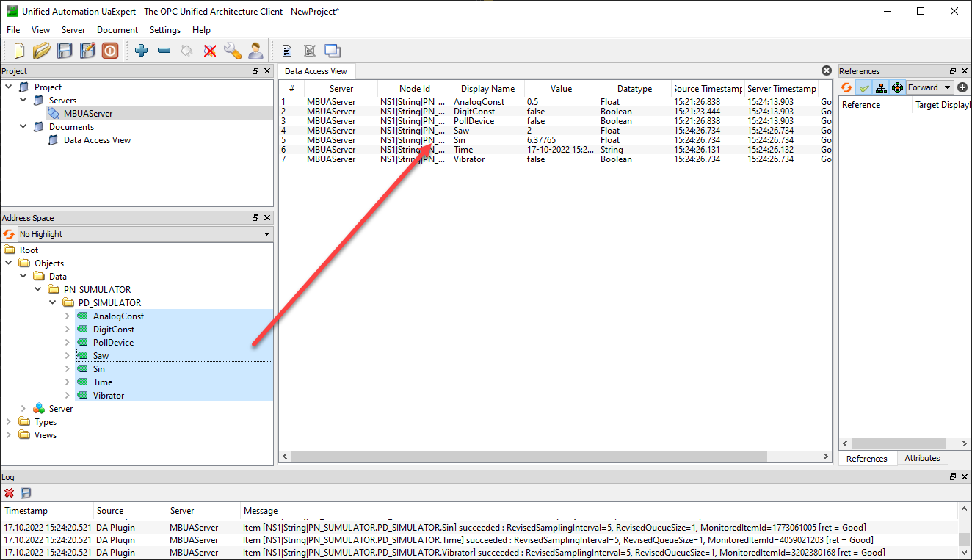This screenshot has height=560, width=972.
Task: Click the user identity person icon
Action: (255, 51)
